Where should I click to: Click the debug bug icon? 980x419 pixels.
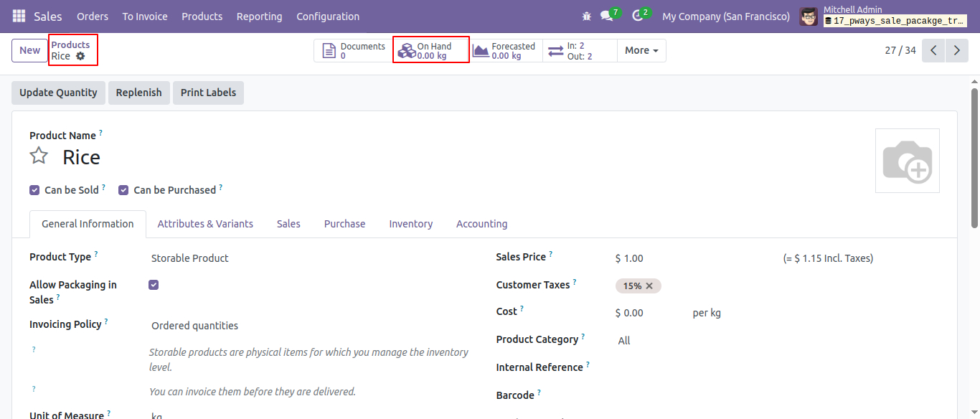pos(587,16)
